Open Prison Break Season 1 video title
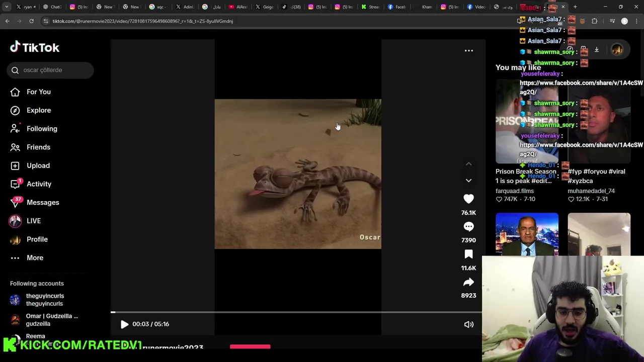 point(526,176)
